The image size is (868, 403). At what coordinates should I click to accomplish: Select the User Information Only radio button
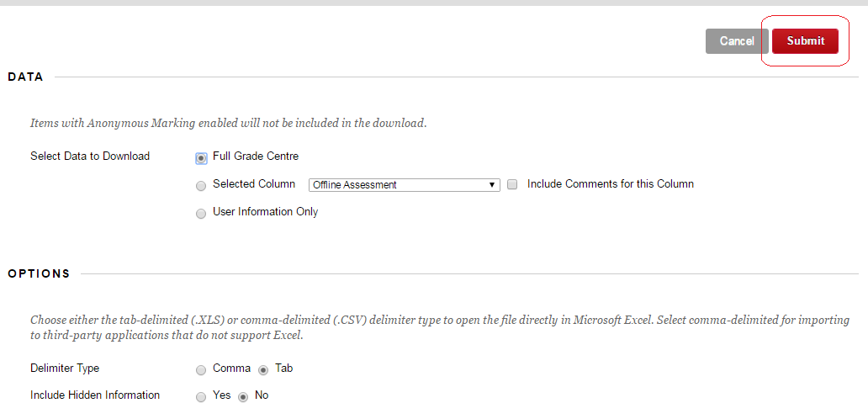point(201,214)
